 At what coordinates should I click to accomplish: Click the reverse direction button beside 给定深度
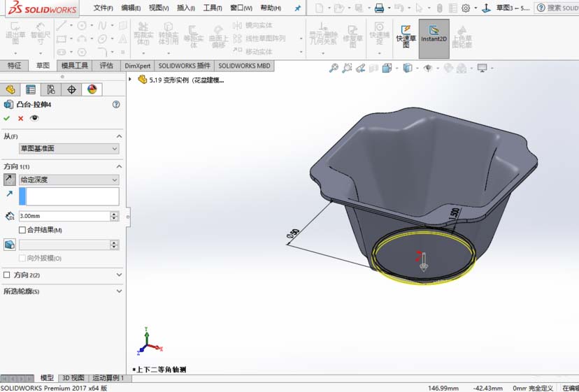10,180
